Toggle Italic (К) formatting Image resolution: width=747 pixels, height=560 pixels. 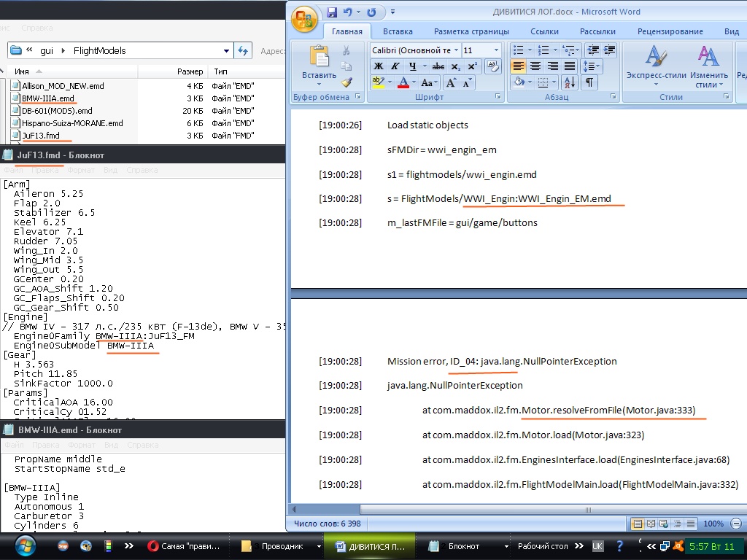(395, 66)
